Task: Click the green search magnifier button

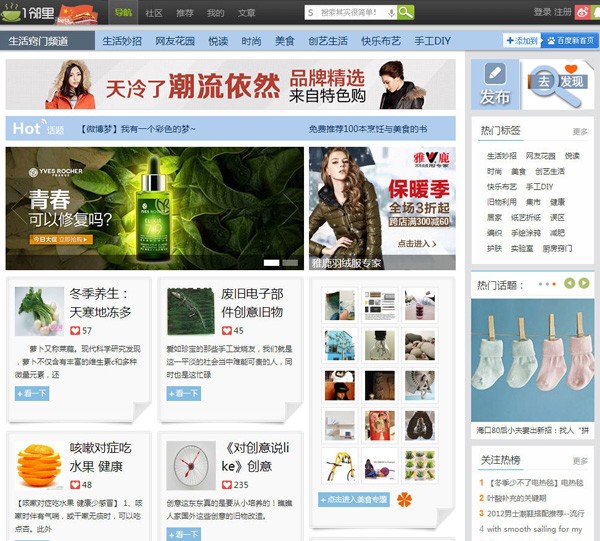Action: tap(405, 13)
